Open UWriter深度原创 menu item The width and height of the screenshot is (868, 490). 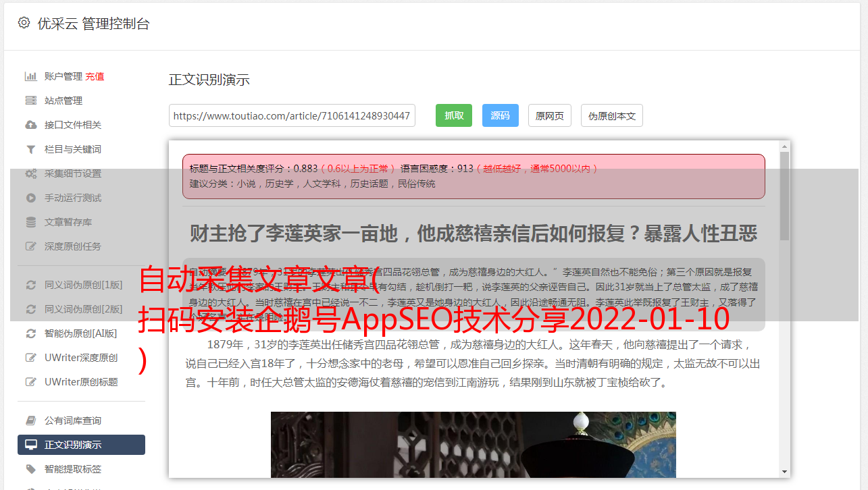[x=81, y=358]
